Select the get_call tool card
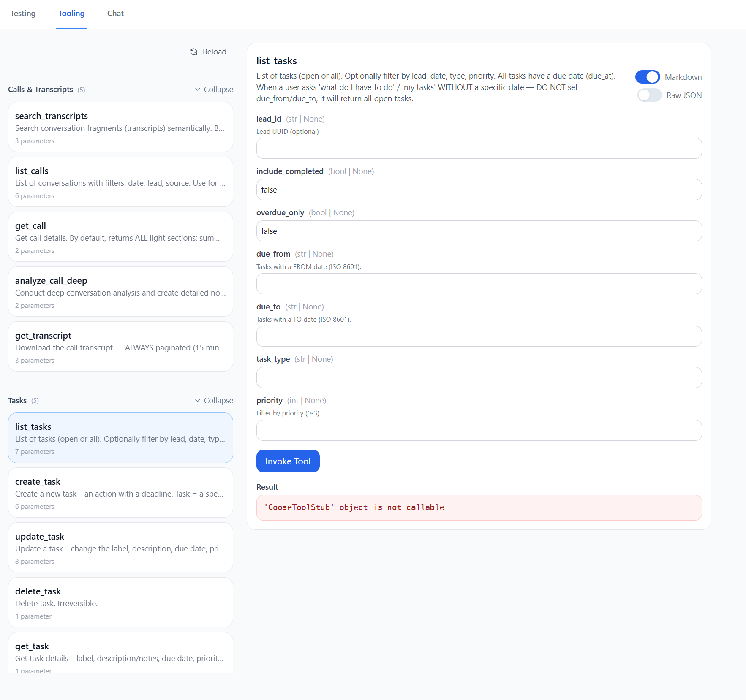The height and width of the screenshot is (700, 746). click(x=120, y=237)
